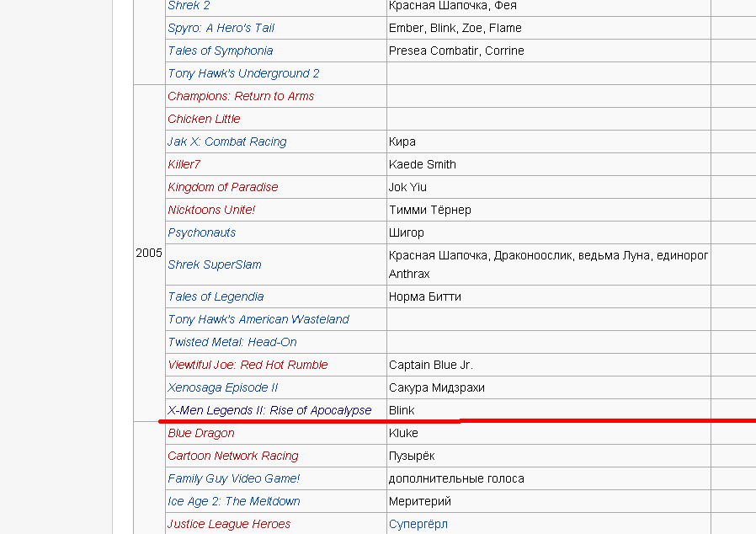Viewport: 756px width, 534px height.
Task: Open the Psychonauts article link
Action: (x=201, y=232)
